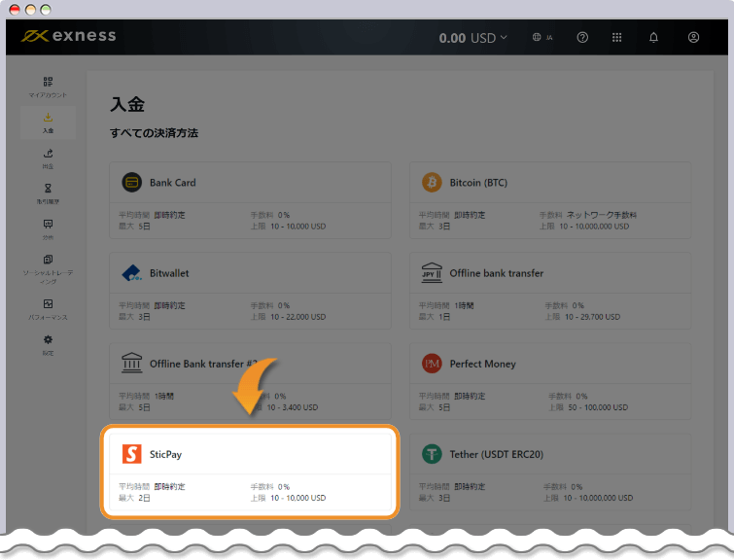Click the JPY bank building icon
734x560 pixels.
[x=432, y=272]
